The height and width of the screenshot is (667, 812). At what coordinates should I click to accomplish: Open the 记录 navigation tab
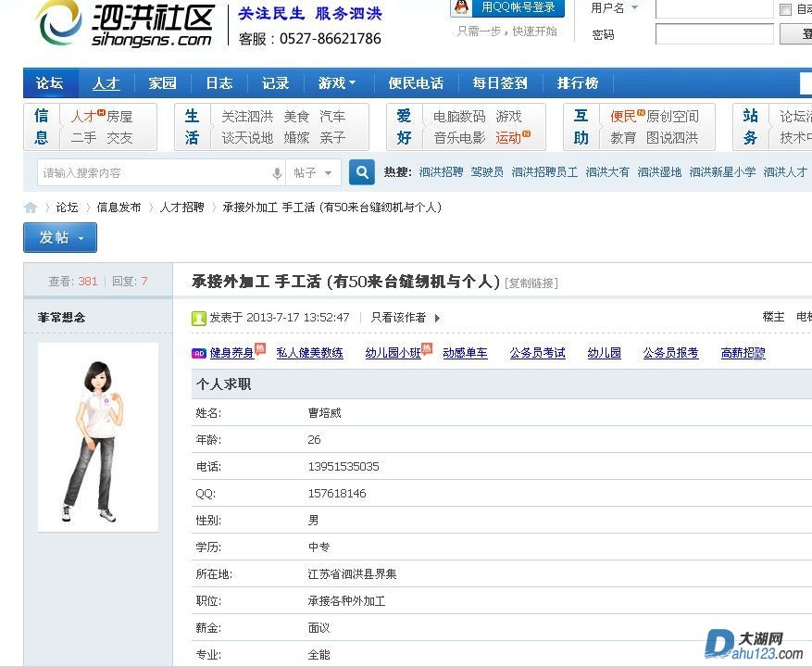pos(276,83)
